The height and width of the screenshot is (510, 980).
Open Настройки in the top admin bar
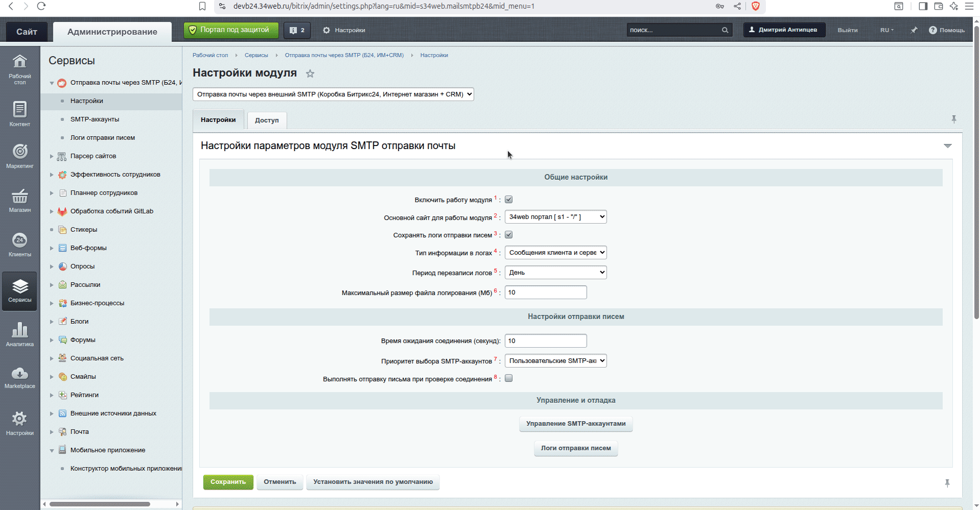344,30
